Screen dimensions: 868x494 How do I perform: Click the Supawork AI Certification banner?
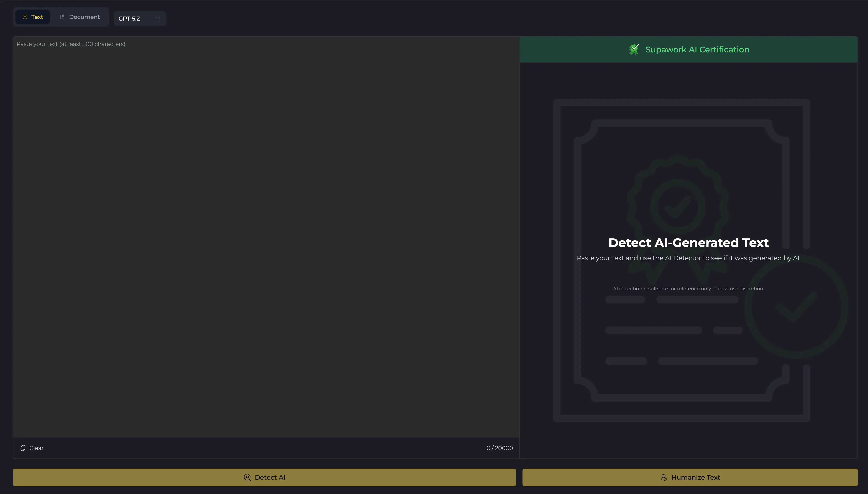pyautogui.click(x=689, y=50)
